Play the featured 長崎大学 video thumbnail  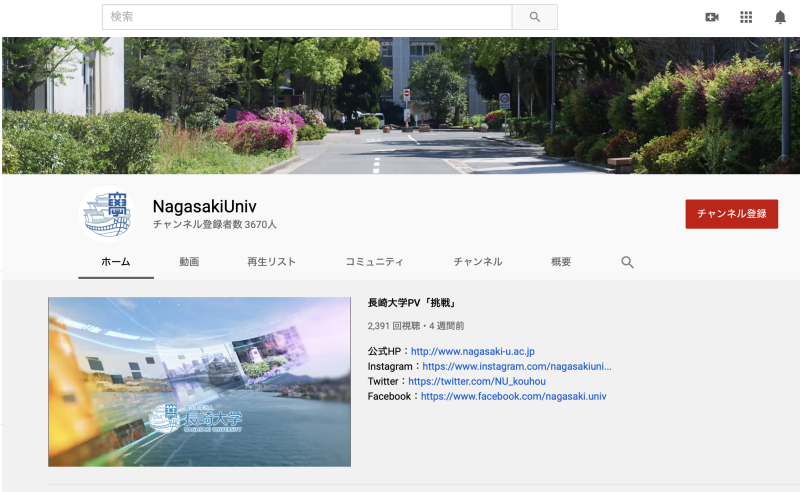point(199,382)
